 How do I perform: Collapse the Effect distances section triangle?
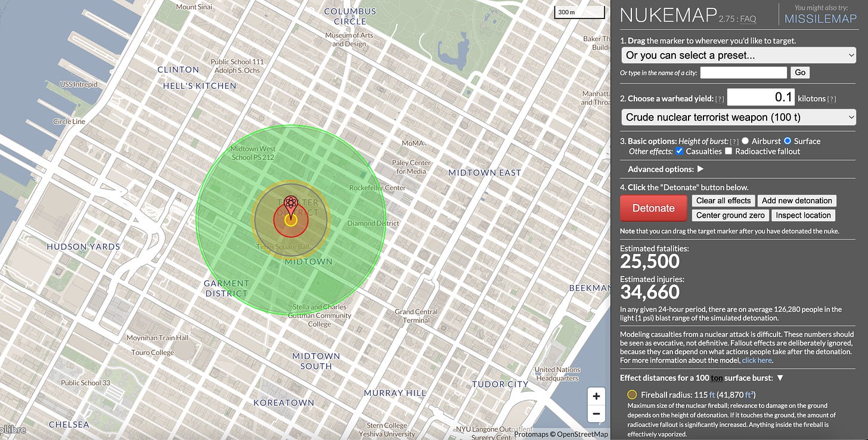[x=780, y=377]
